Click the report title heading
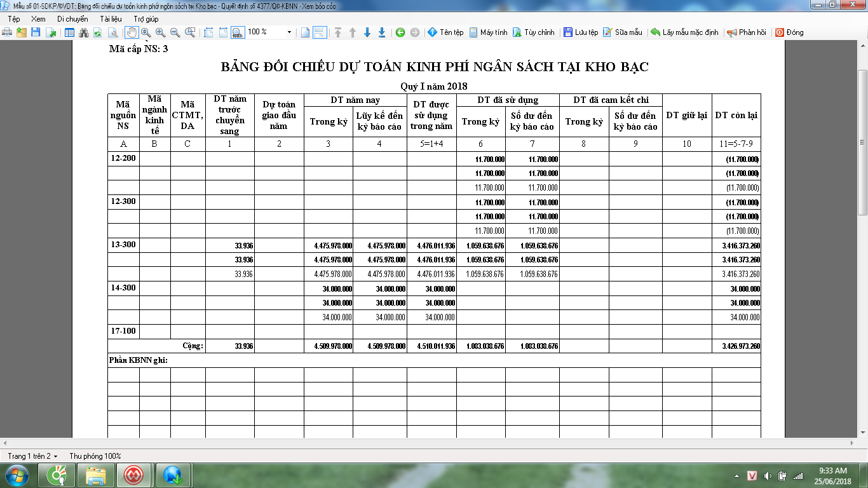This screenshot has height=488, width=868. pos(434,67)
